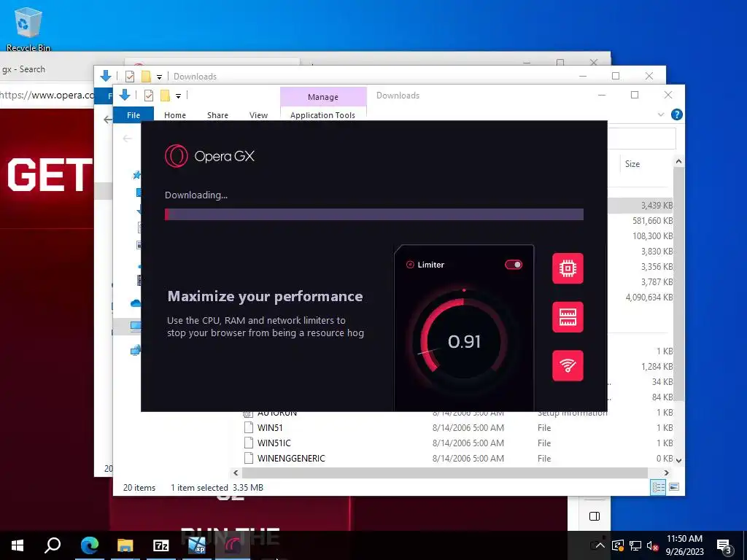Select the 4,090,634 KB file row
Screen dimensions: 747x560
pos(640,297)
